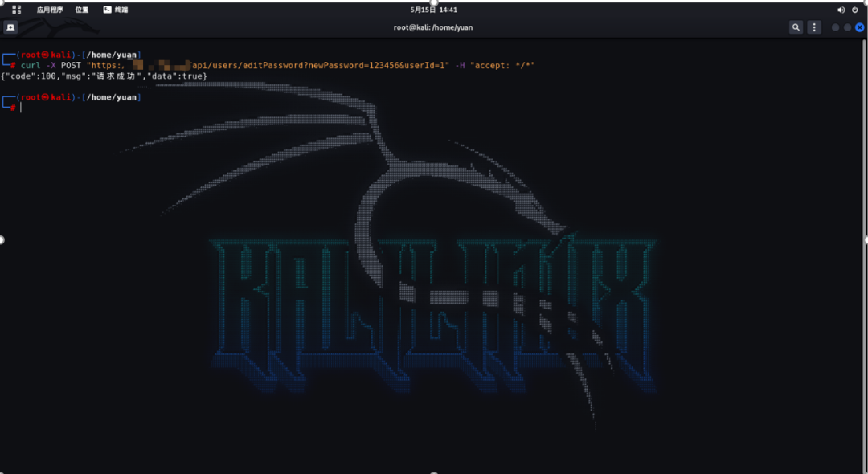Screen dimensions: 868x474
Task: Open the 位置 menu
Action: 82,10
